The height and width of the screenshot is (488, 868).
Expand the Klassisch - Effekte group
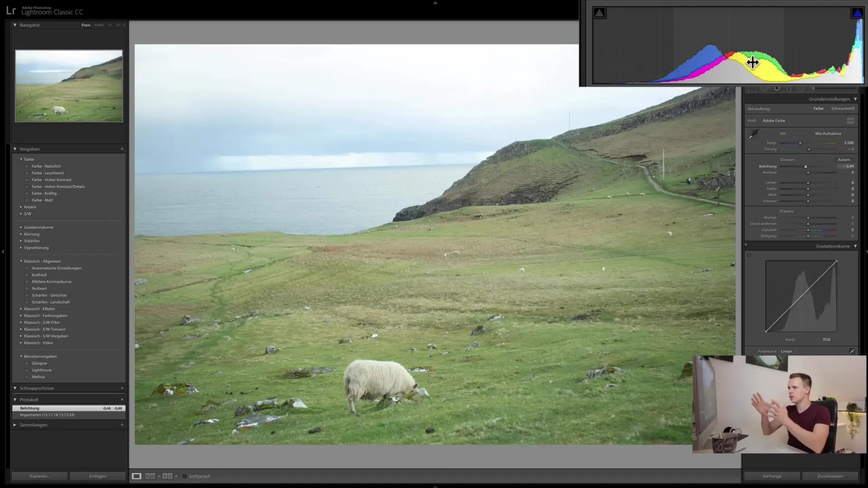(x=21, y=309)
